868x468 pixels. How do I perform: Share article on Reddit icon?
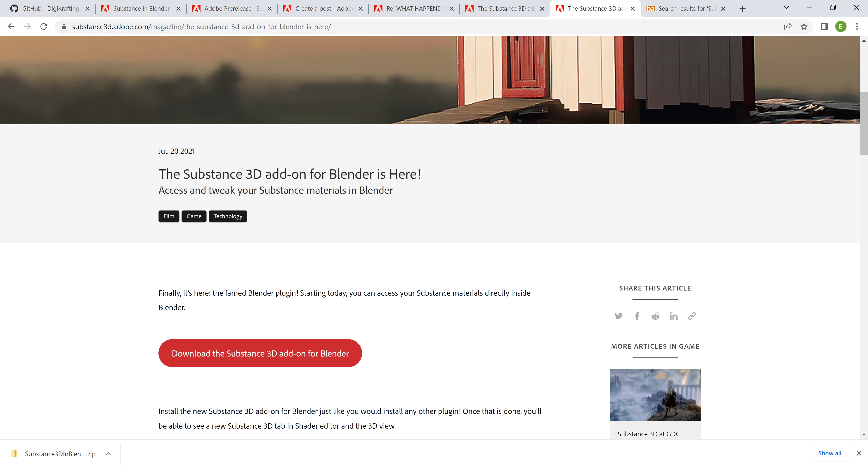coord(655,316)
